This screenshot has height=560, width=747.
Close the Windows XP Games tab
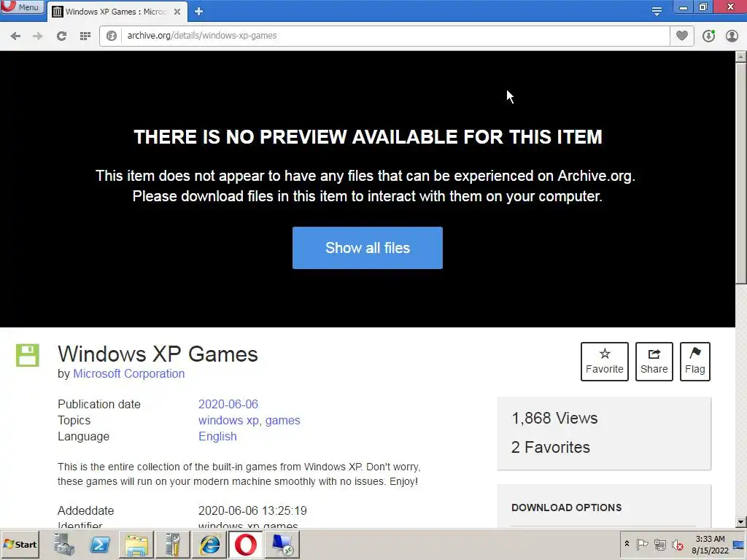point(177,12)
